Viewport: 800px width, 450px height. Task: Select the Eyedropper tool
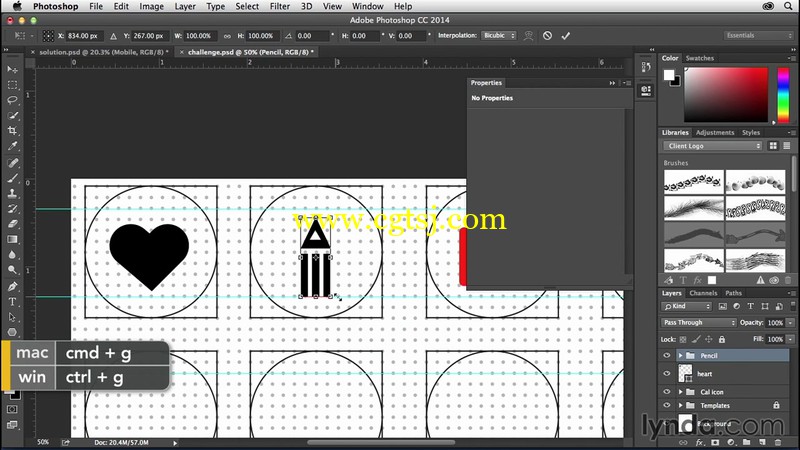12,146
